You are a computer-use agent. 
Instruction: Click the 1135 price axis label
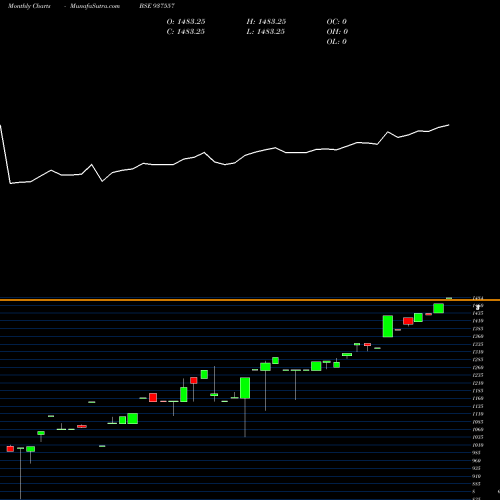point(478,406)
